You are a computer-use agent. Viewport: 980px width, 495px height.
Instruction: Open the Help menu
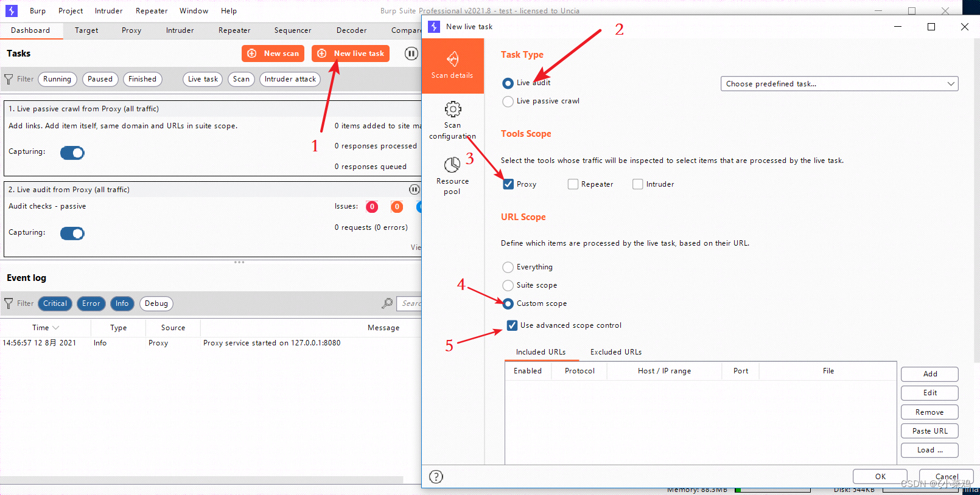coord(229,11)
